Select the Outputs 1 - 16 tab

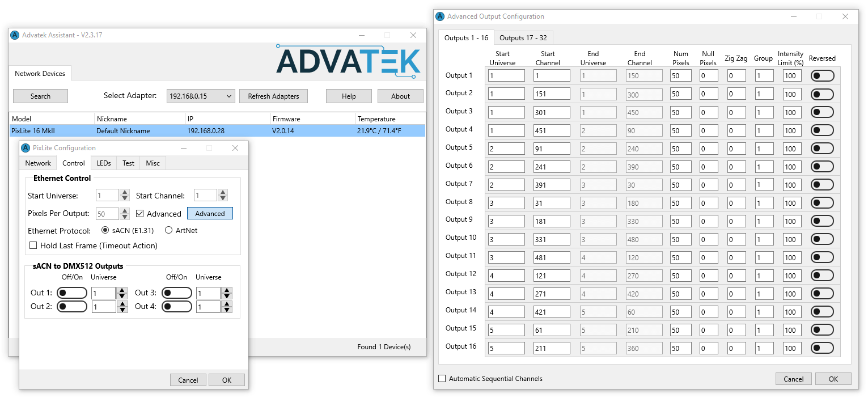pos(466,37)
